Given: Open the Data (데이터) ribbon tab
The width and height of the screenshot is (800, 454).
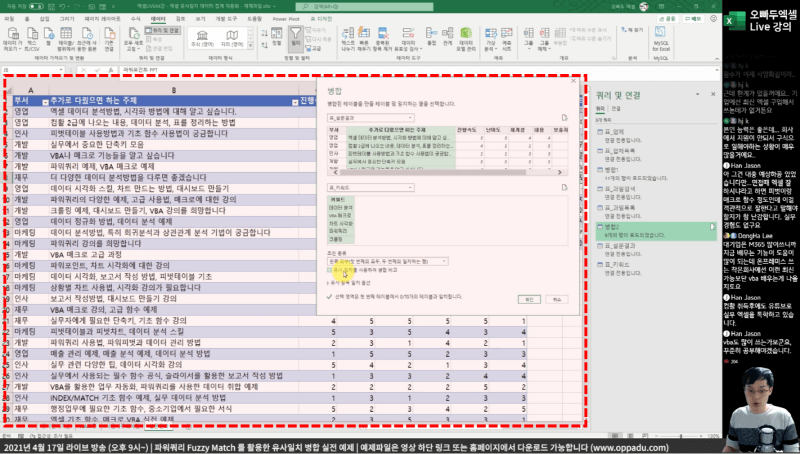Looking at the screenshot, I should (158, 19).
